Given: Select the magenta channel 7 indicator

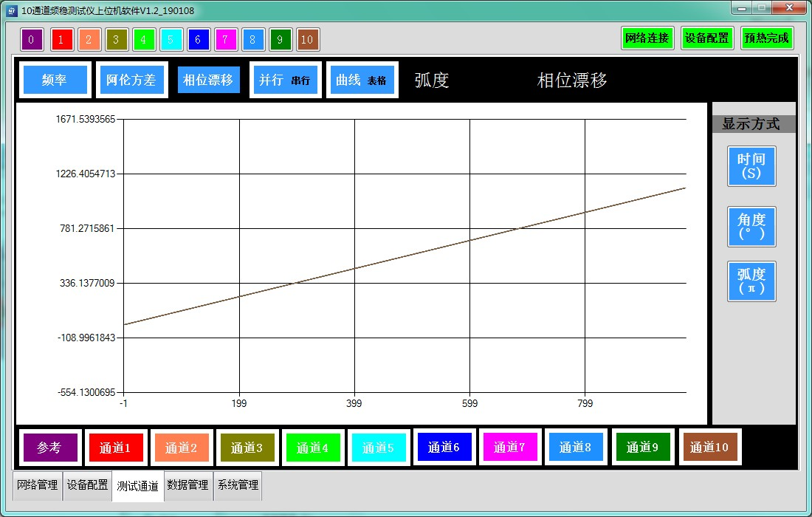Looking at the screenshot, I should [x=225, y=40].
